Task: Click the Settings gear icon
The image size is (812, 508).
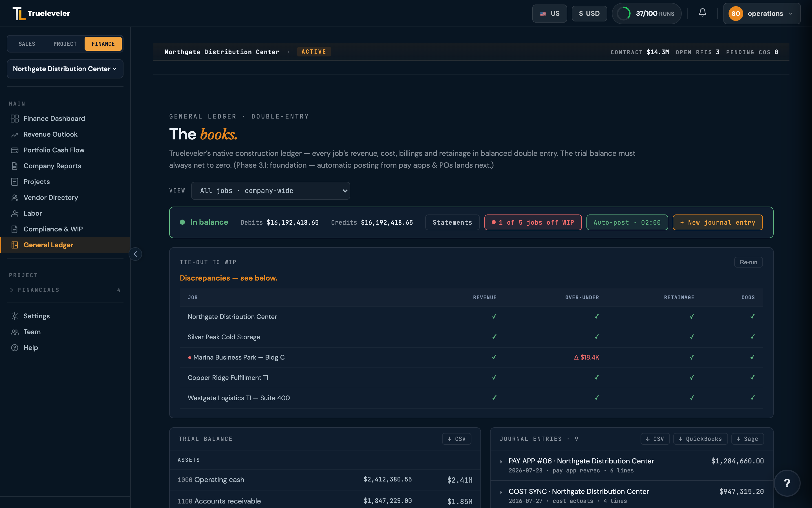Action: point(14,316)
